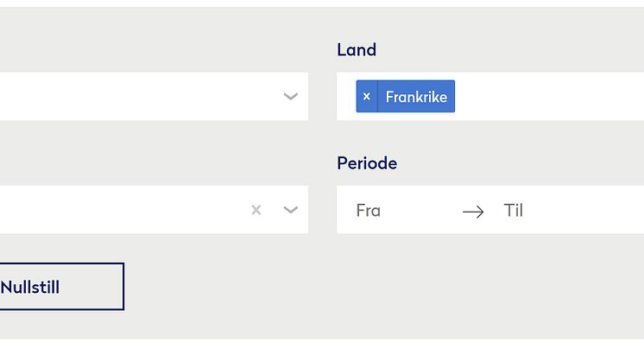Open the dropdown chevron left of Periode

[291, 210]
